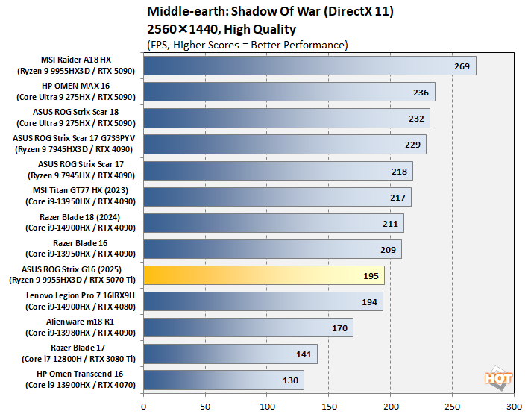
Task: Click the 50 axis tick label
Action: point(205,407)
